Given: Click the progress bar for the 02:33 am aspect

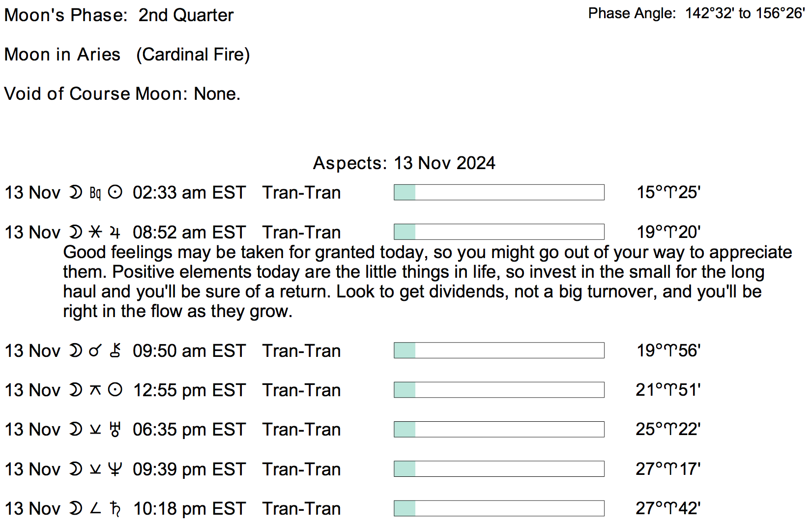Looking at the screenshot, I should point(499,192).
